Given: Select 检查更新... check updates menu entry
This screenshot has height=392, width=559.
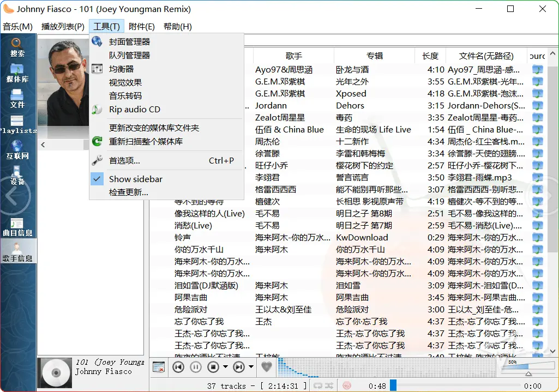Looking at the screenshot, I should (x=166, y=192).
